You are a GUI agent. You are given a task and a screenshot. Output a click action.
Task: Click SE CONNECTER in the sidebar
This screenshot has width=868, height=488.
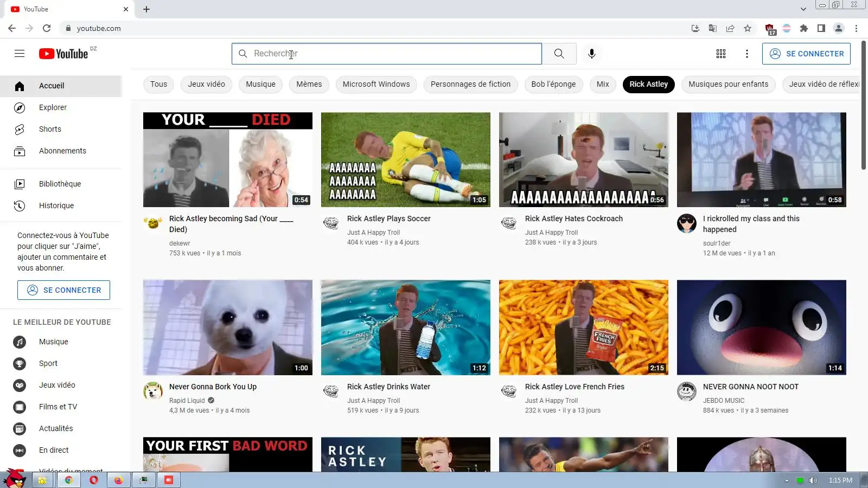point(63,290)
